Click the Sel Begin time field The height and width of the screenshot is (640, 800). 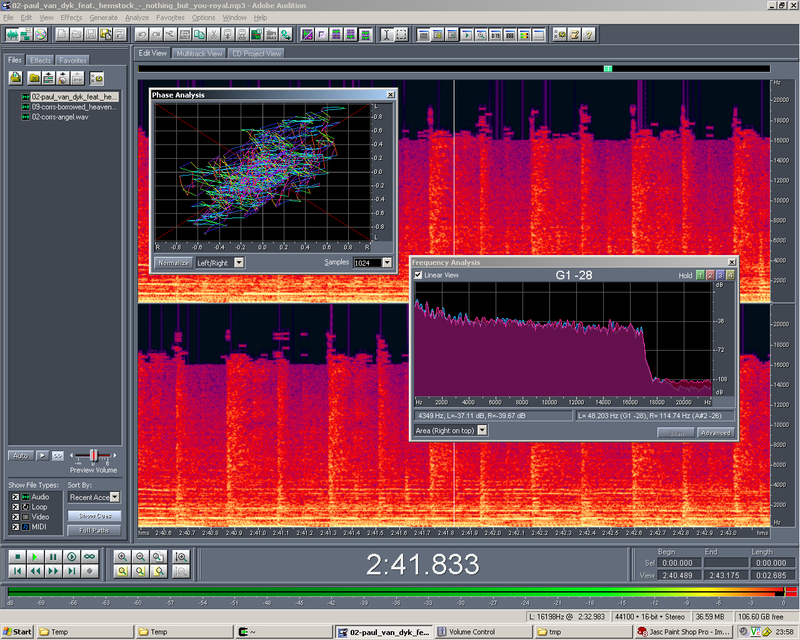click(x=677, y=563)
